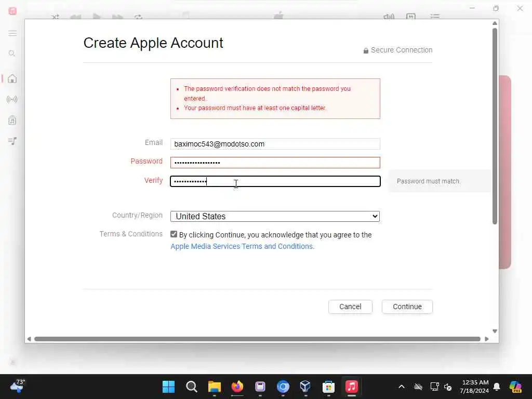Open Copilot preview icon on taskbar
The height and width of the screenshot is (399, 532).
point(515,387)
